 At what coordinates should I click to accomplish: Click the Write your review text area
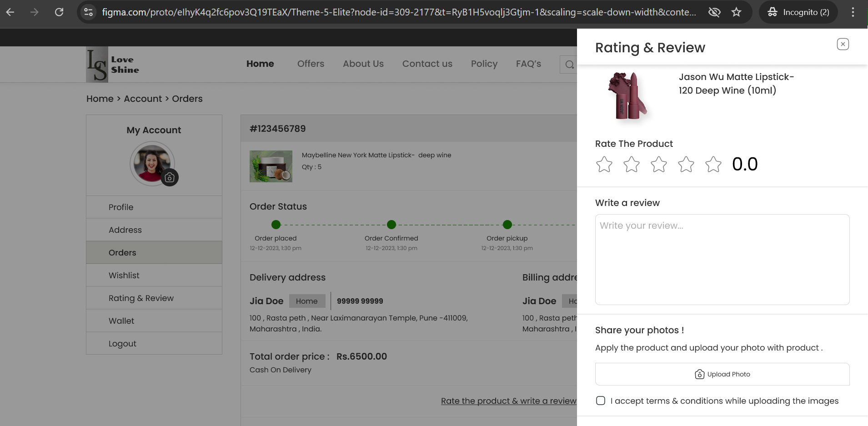pos(722,260)
